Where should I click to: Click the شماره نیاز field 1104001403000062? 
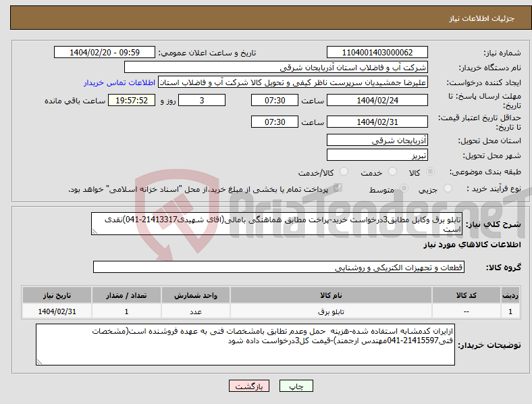point(377,52)
